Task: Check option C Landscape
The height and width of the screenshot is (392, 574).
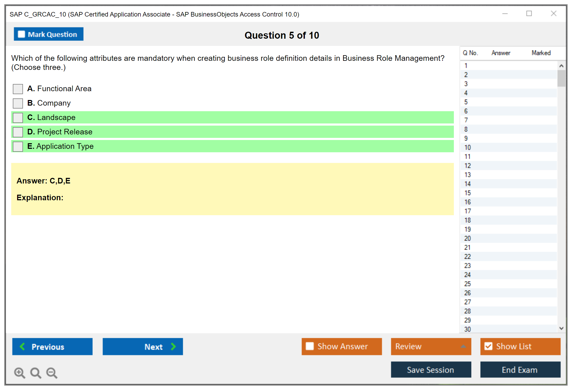Action: 18,118
